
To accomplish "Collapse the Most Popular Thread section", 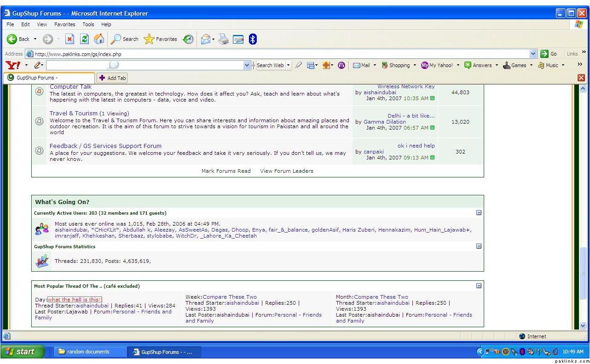I will tap(479, 285).
